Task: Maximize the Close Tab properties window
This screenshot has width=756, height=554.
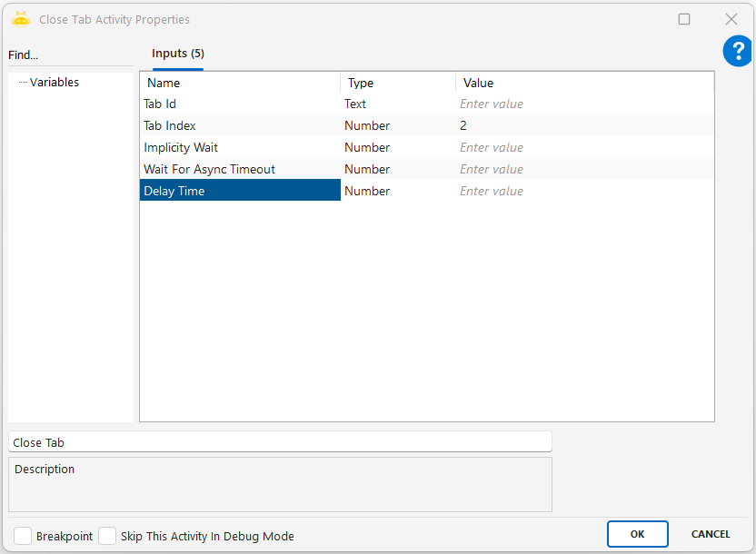Action: click(x=684, y=19)
